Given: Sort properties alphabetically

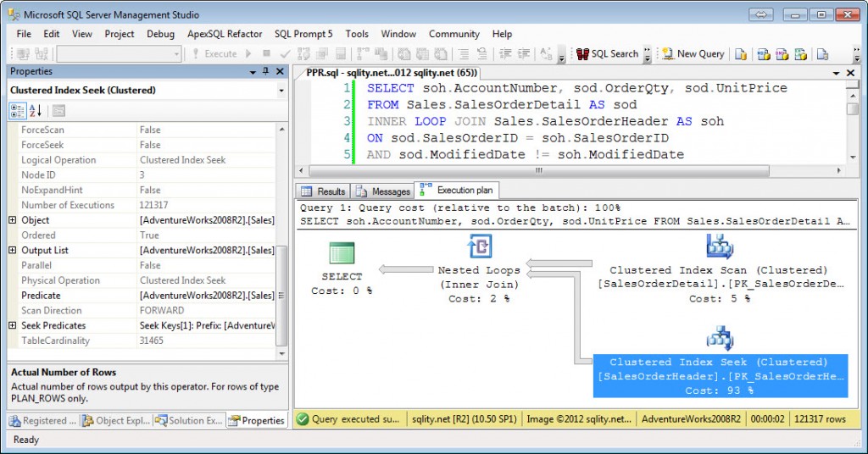Looking at the screenshot, I should tap(36, 110).
